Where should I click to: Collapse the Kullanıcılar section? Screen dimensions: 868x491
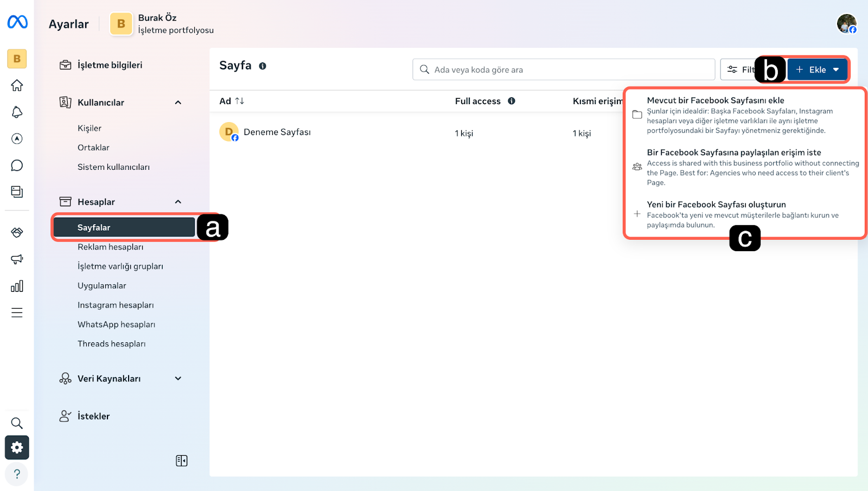pos(178,103)
